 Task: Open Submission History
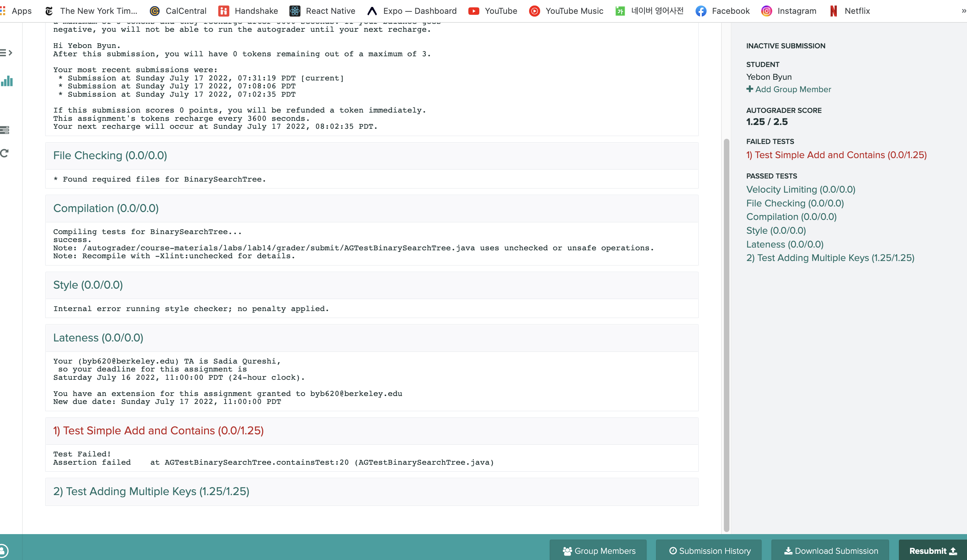tap(709, 551)
